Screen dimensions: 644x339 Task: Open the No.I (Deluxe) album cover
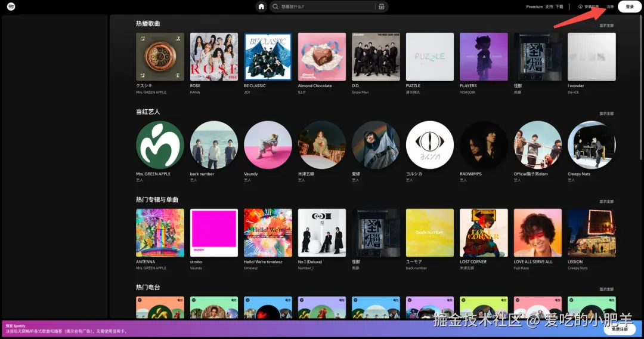(322, 233)
